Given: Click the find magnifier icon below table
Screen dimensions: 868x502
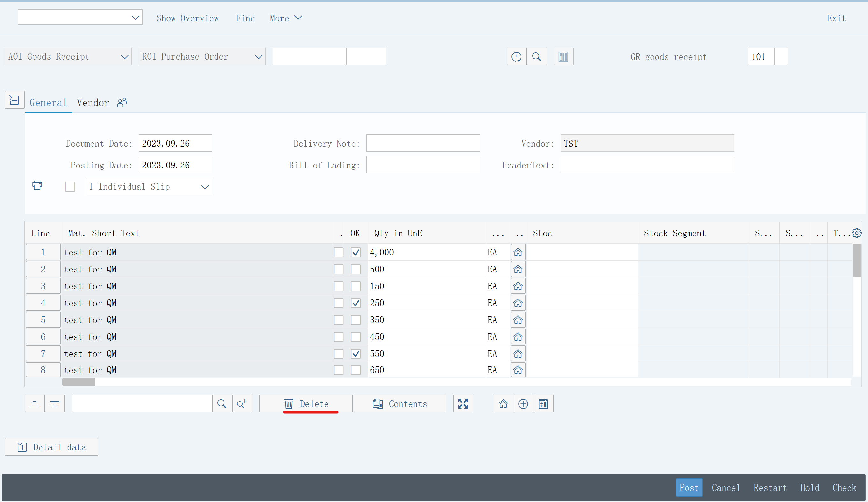Looking at the screenshot, I should click(x=222, y=403).
